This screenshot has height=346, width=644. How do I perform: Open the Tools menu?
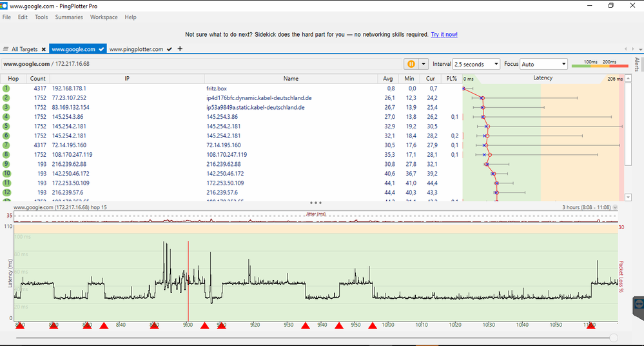click(x=41, y=17)
